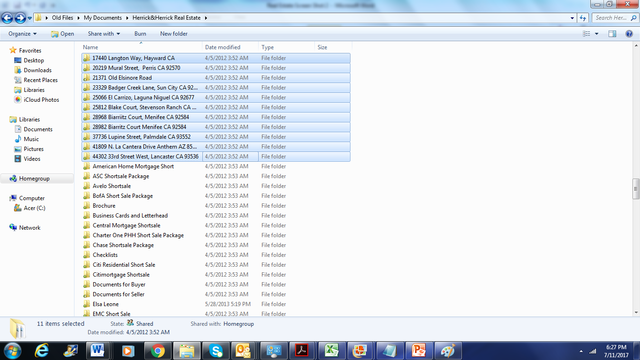Click the Forward navigation arrow
This screenshot has height=360, width=640.
(x=20, y=18)
